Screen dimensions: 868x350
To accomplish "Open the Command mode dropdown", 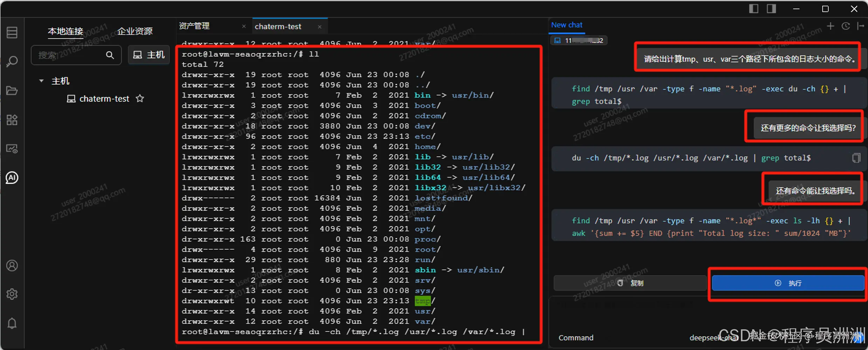I will [576, 338].
